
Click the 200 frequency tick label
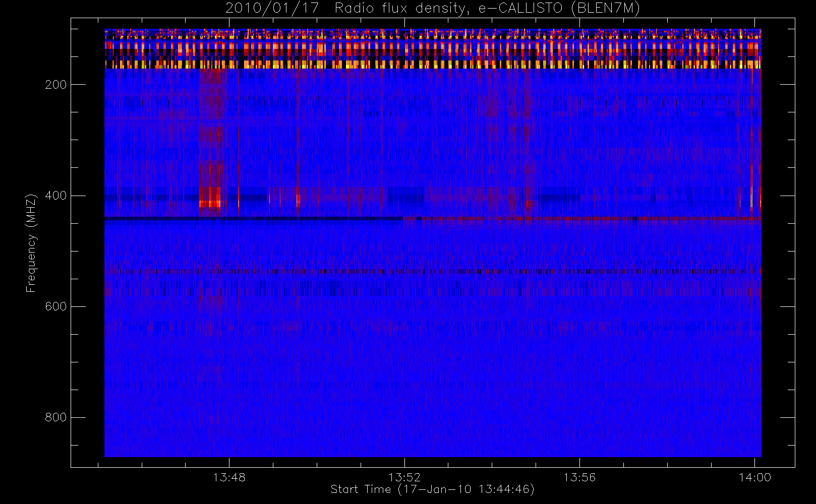(55, 85)
